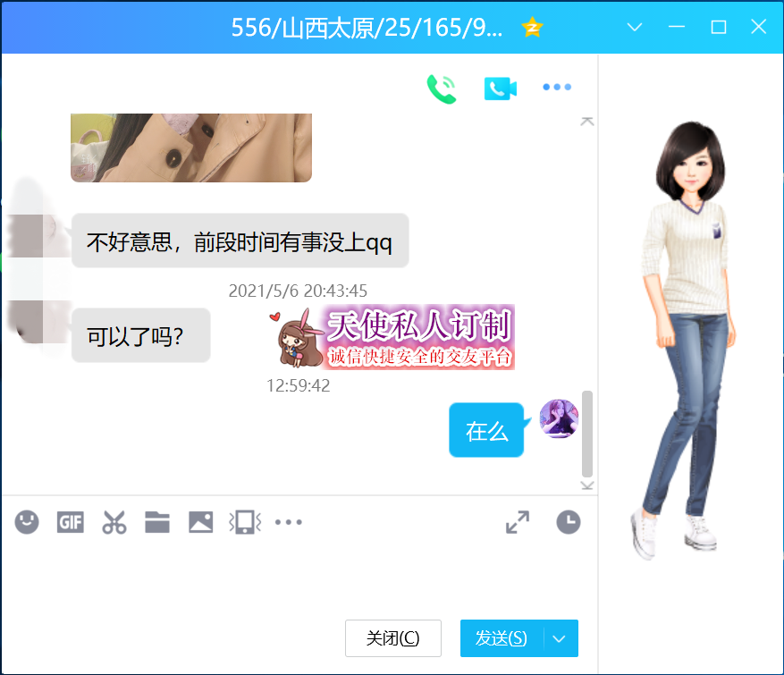Image resolution: width=784 pixels, height=675 pixels.
Task: Click the chat scrollbar thumb
Action: (x=587, y=434)
